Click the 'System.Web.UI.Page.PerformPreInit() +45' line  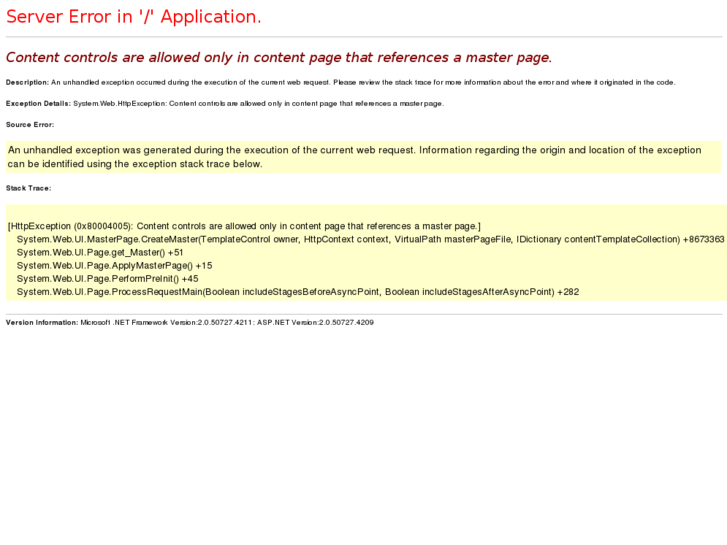pyautogui.click(x=108, y=279)
